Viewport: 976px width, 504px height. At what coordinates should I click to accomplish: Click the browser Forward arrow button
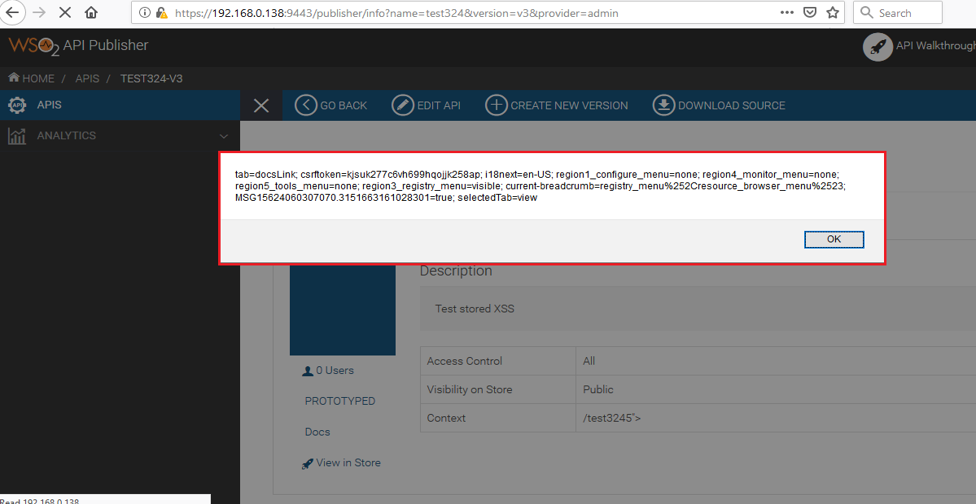coord(38,12)
